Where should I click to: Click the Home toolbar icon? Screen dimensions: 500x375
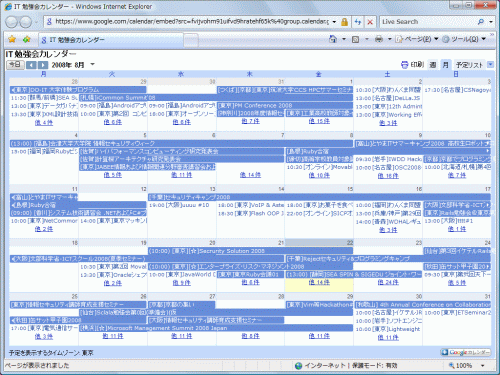tap(333, 39)
